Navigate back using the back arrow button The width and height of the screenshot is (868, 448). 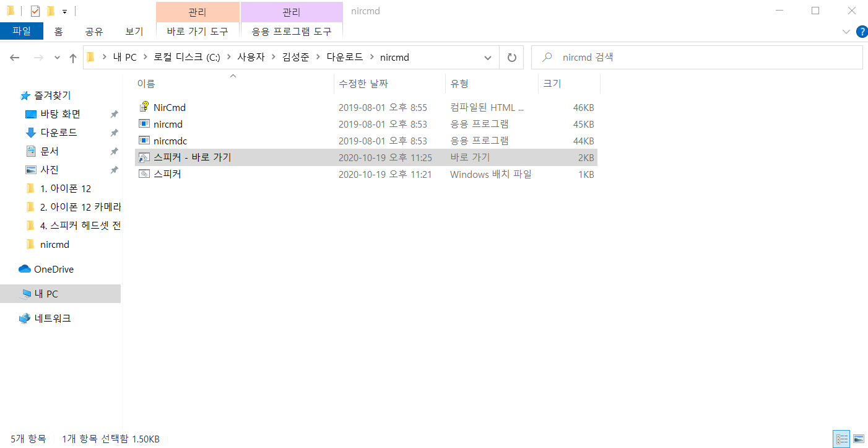point(14,57)
